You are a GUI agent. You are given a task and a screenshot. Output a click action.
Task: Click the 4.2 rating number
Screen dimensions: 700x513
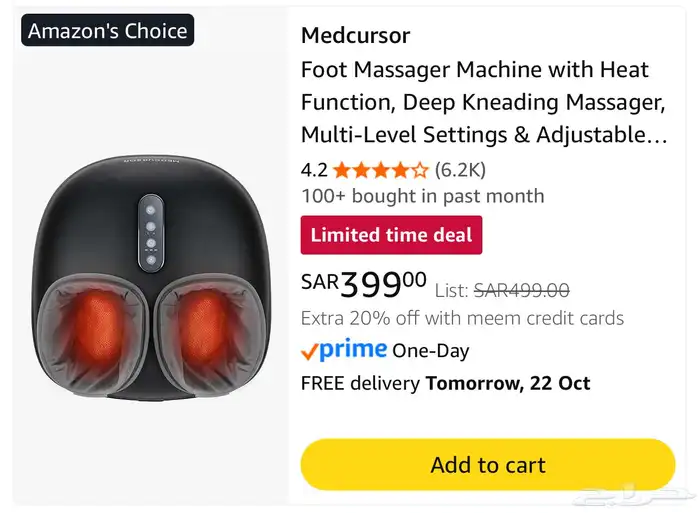coord(314,169)
